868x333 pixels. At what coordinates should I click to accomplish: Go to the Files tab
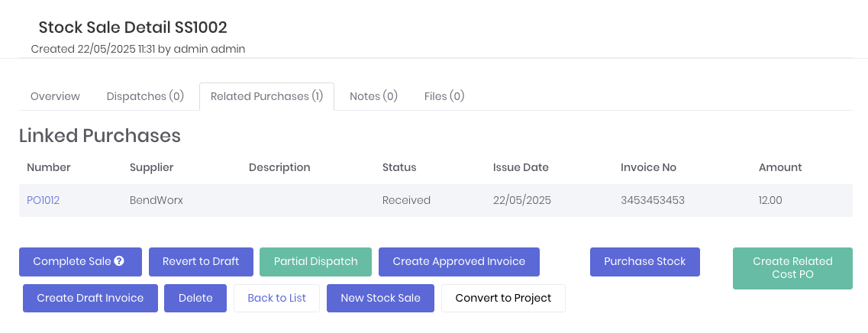(444, 96)
